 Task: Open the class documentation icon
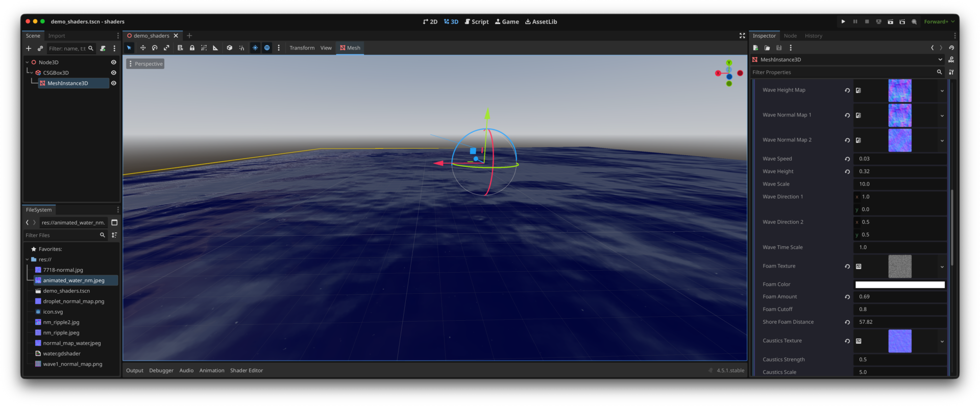click(x=951, y=60)
